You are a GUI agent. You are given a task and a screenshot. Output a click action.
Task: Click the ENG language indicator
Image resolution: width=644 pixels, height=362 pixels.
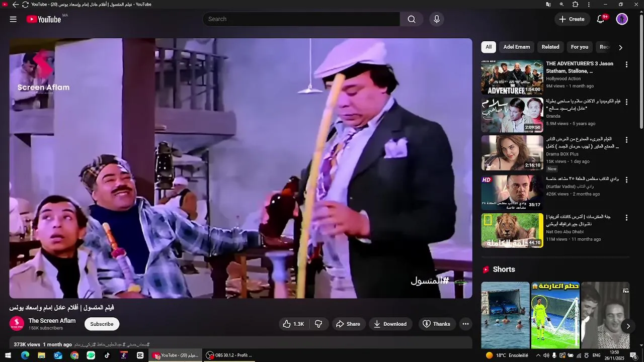click(x=596, y=355)
